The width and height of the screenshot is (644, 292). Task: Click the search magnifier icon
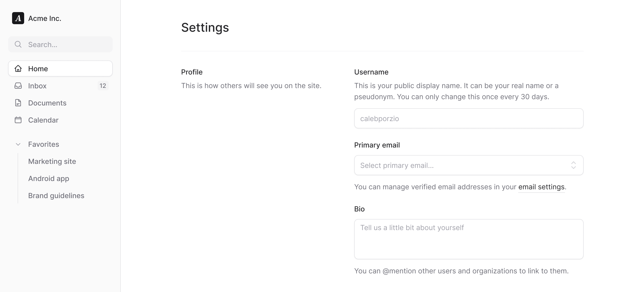click(x=18, y=44)
